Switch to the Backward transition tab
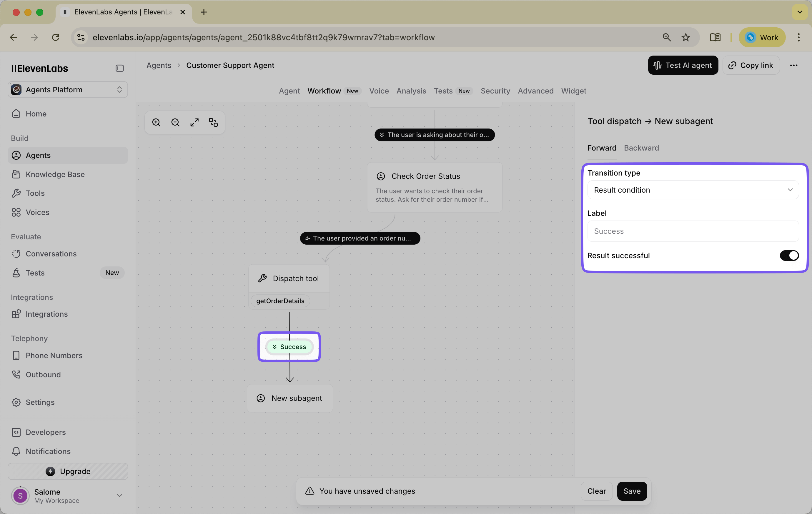The height and width of the screenshot is (514, 812). click(641, 148)
